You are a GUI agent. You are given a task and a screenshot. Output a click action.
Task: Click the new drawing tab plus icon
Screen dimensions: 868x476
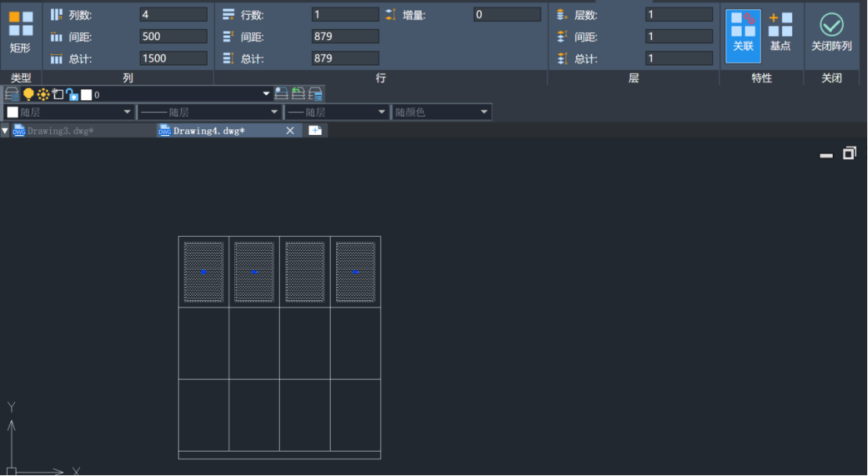pyautogui.click(x=315, y=131)
